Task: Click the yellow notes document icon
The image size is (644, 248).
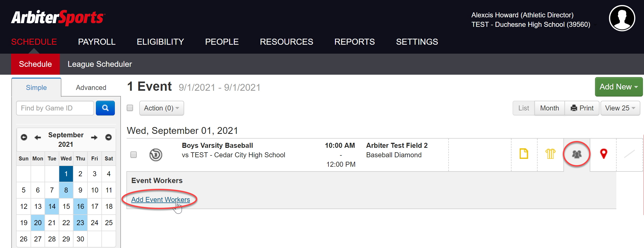Action: (524, 154)
